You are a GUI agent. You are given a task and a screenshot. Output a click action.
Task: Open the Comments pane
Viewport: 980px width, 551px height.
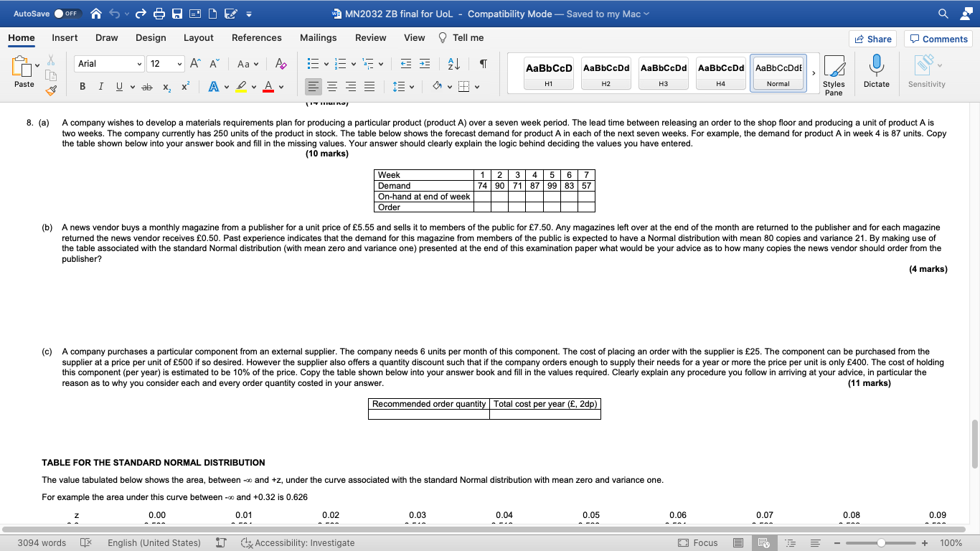pos(938,37)
